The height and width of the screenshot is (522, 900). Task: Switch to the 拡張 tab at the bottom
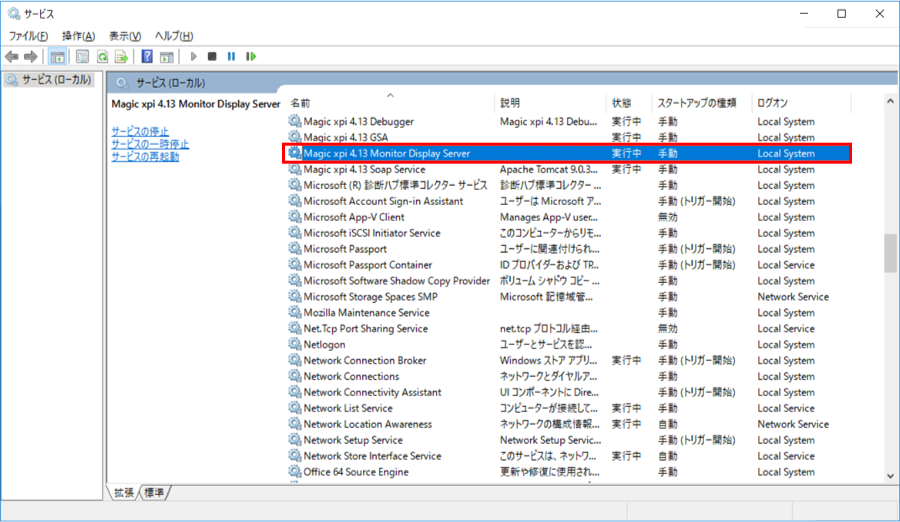point(124,492)
